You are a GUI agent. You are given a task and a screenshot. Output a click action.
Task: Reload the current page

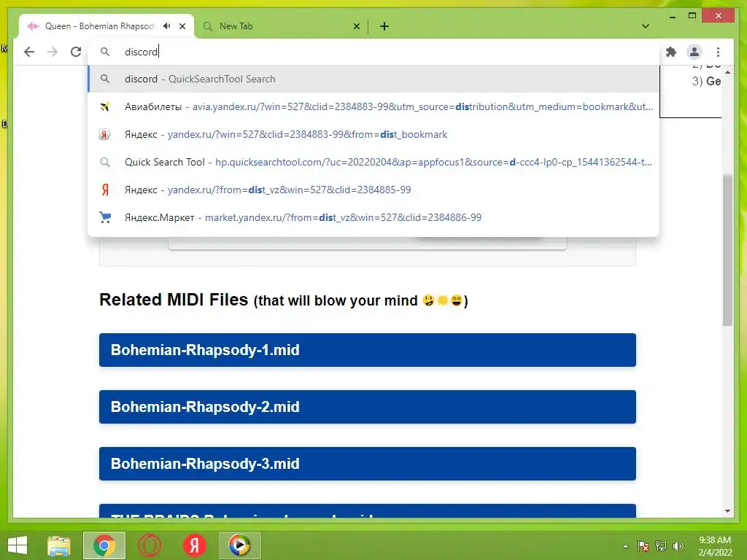pos(76,52)
